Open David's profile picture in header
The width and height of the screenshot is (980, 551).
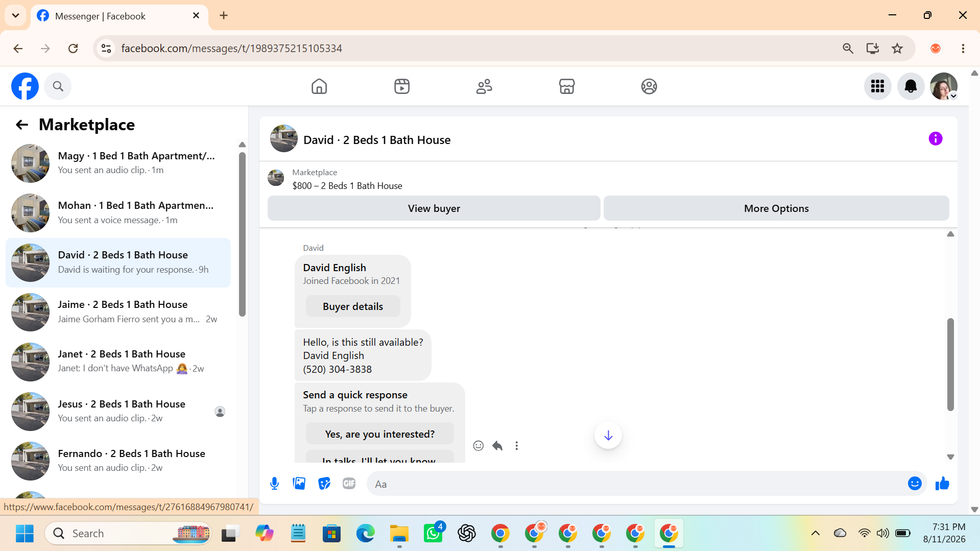(x=283, y=139)
